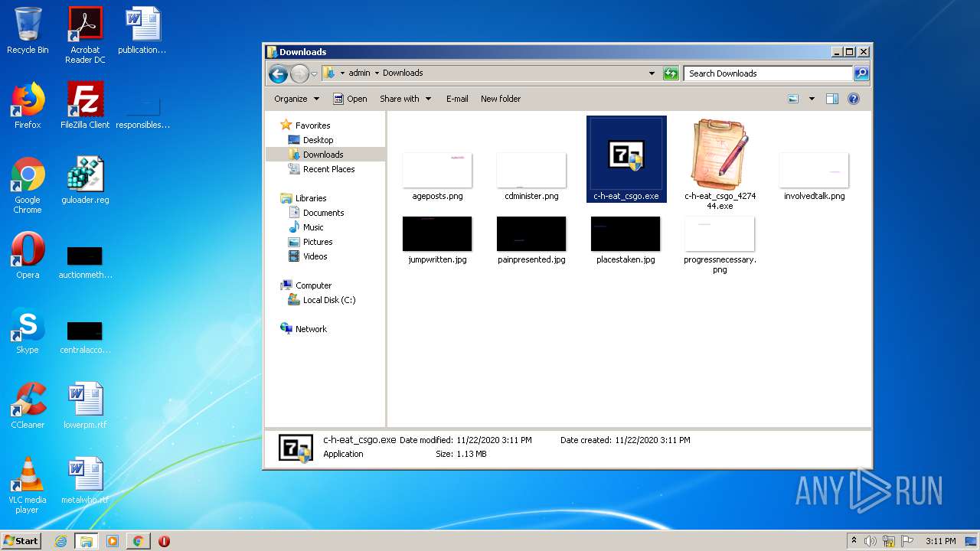Open Skype desktop shortcut
Viewport: 980px width, 551px height.
pyautogui.click(x=28, y=331)
